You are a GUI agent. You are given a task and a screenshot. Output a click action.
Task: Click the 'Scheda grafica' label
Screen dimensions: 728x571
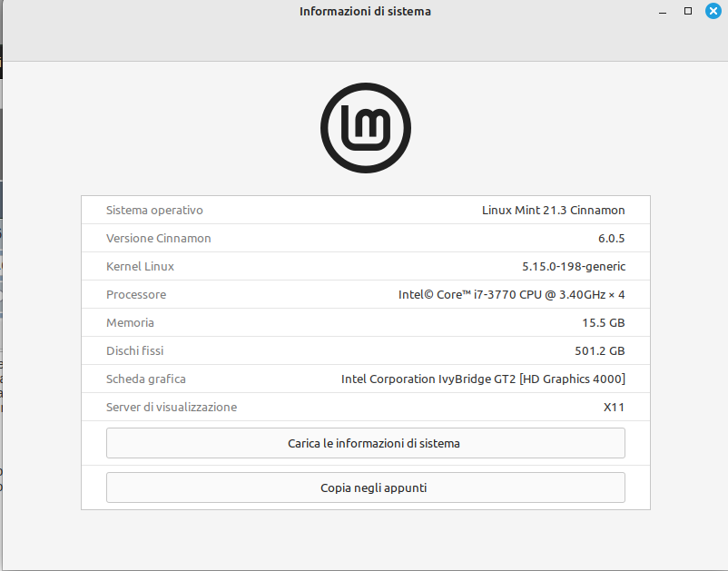146,379
